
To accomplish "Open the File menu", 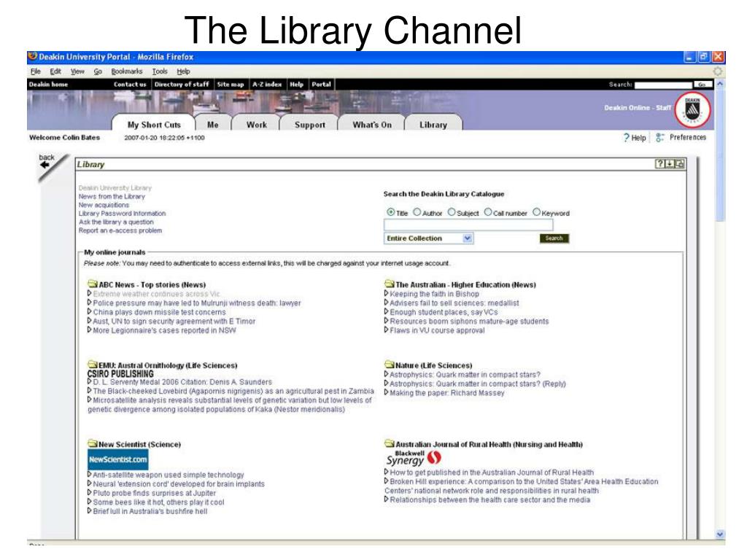I will pyautogui.click(x=35, y=71).
